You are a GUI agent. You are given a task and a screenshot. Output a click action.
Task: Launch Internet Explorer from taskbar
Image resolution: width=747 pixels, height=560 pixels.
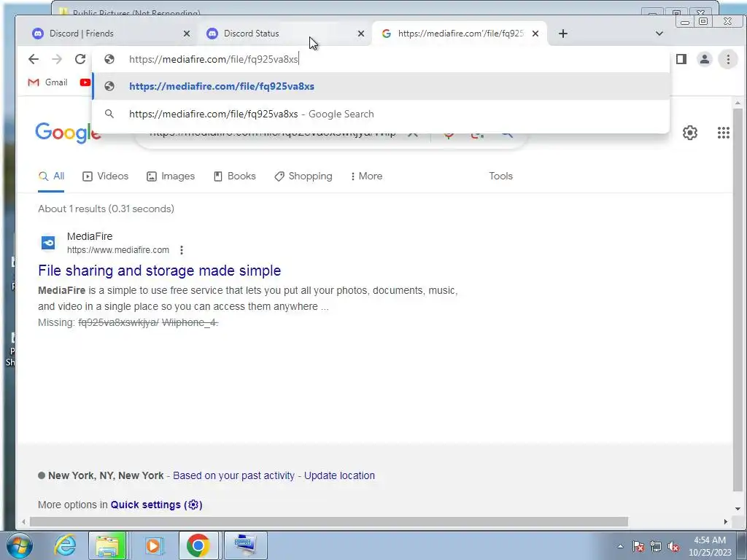tap(65, 545)
